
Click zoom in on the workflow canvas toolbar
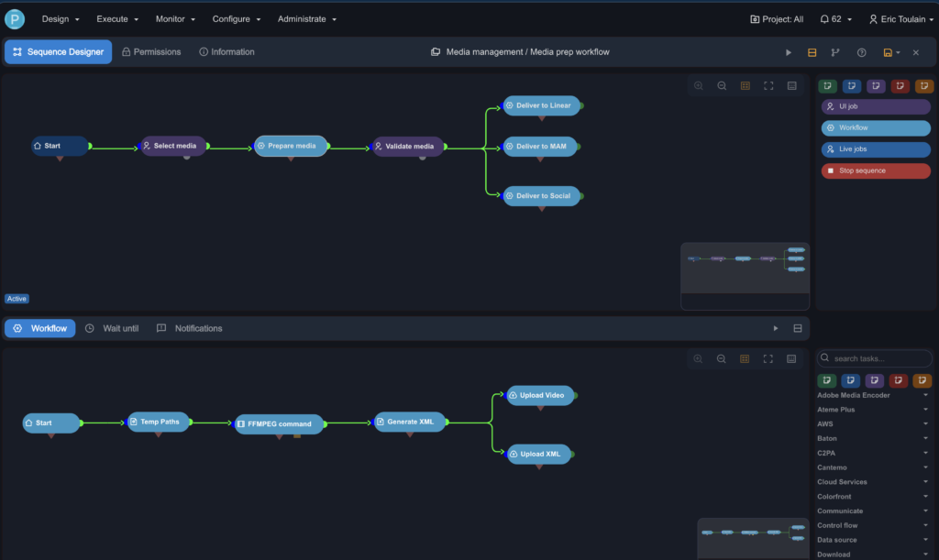[x=699, y=359]
